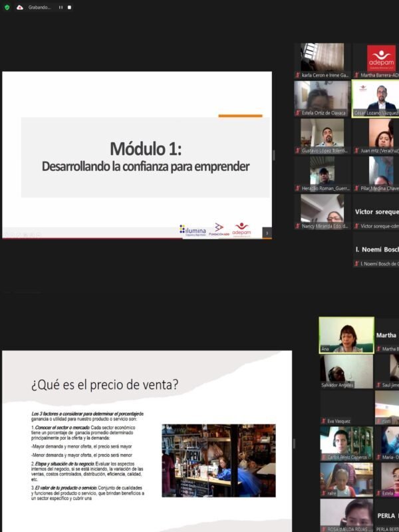Image resolution: width=399 pixels, height=532 pixels.
Task: Click muted mic icon beside Eva Vasquez
Action: [x=324, y=421]
